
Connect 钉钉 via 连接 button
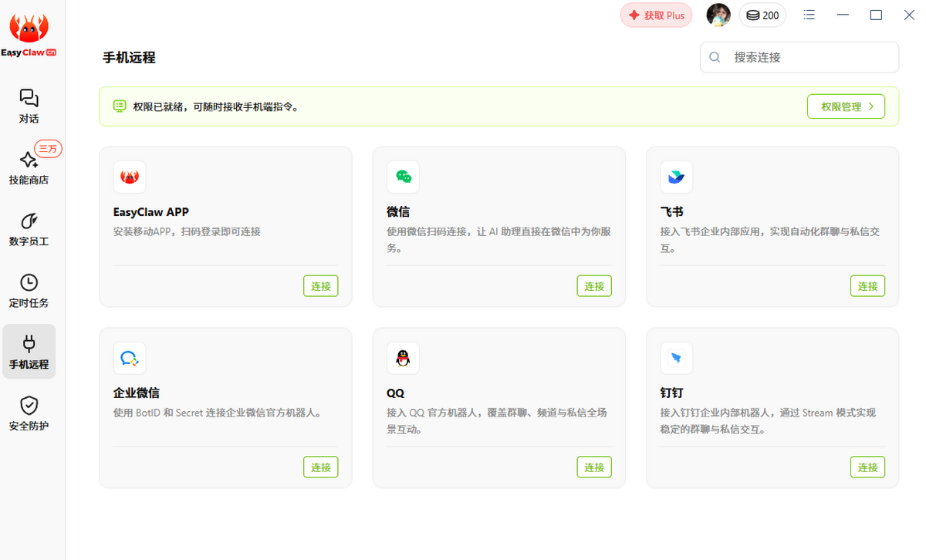click(867, 467)
